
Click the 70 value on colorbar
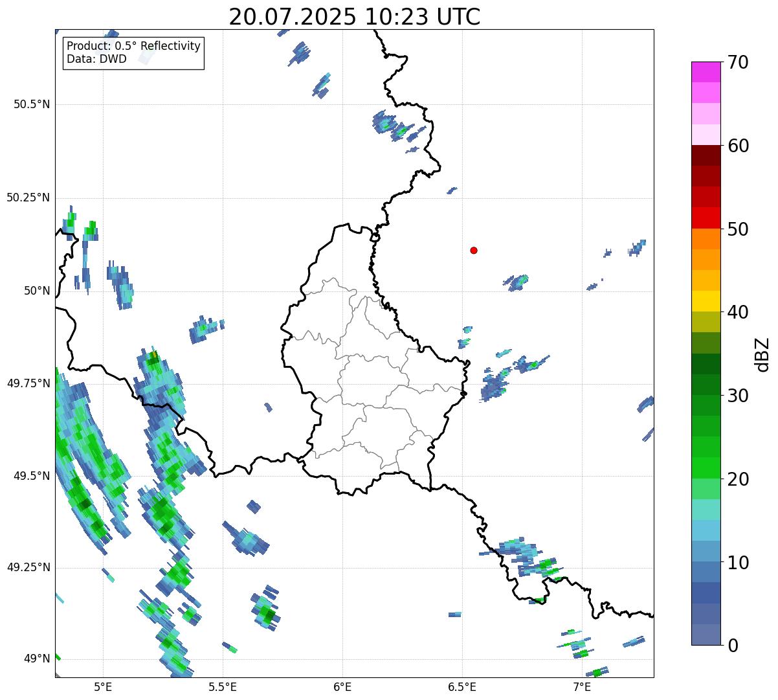click(739, 62)
